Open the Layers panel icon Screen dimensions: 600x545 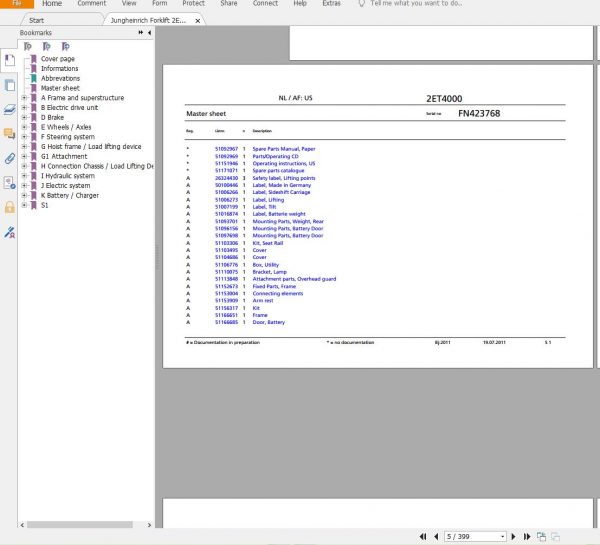pos(8,110)
